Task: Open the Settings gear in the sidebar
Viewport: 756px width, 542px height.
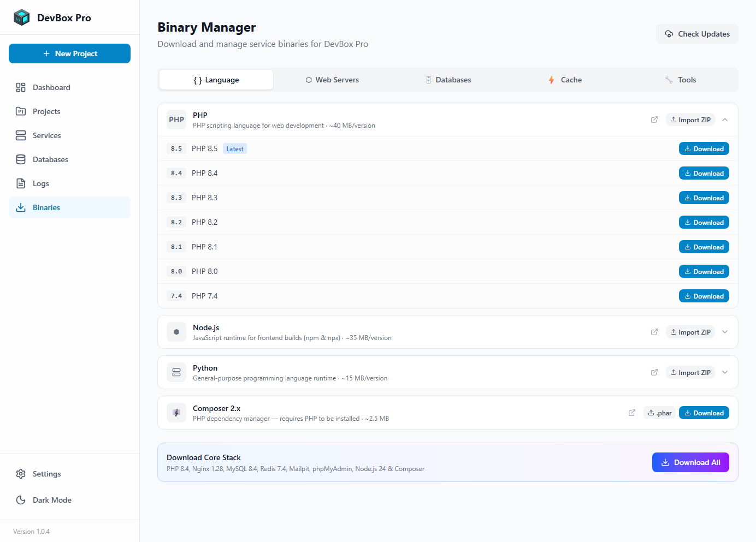Action: point(21,474)
